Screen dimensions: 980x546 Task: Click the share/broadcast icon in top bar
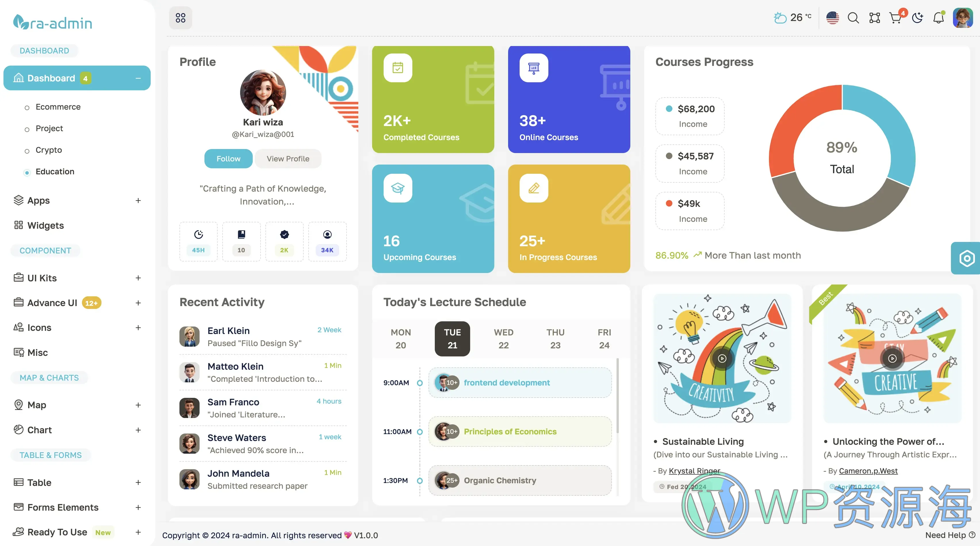(874, 16)
